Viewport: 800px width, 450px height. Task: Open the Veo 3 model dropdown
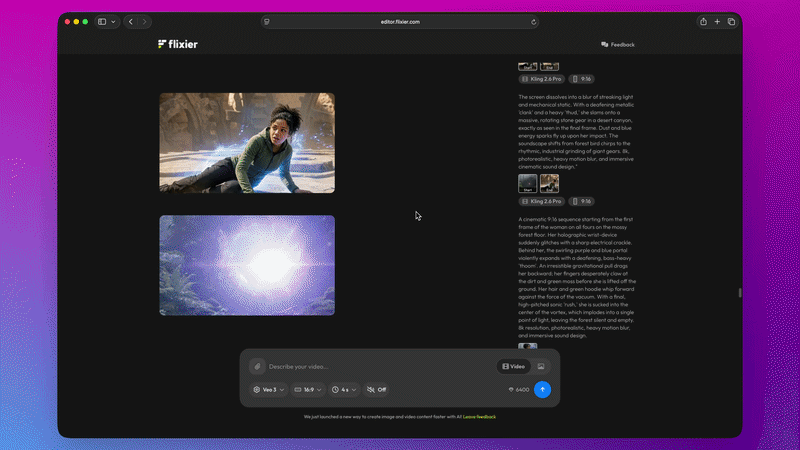[269, 389]
